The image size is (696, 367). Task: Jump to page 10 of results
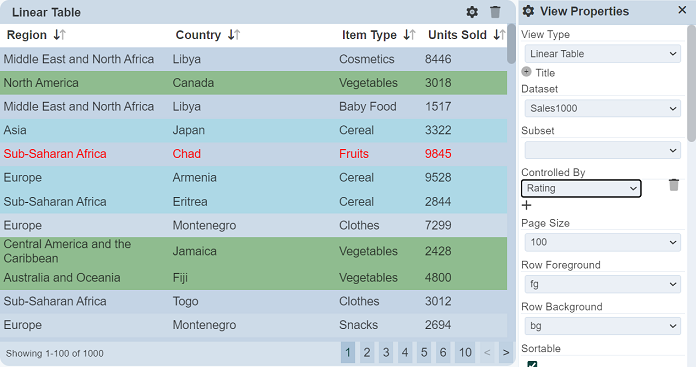point(465,353)
